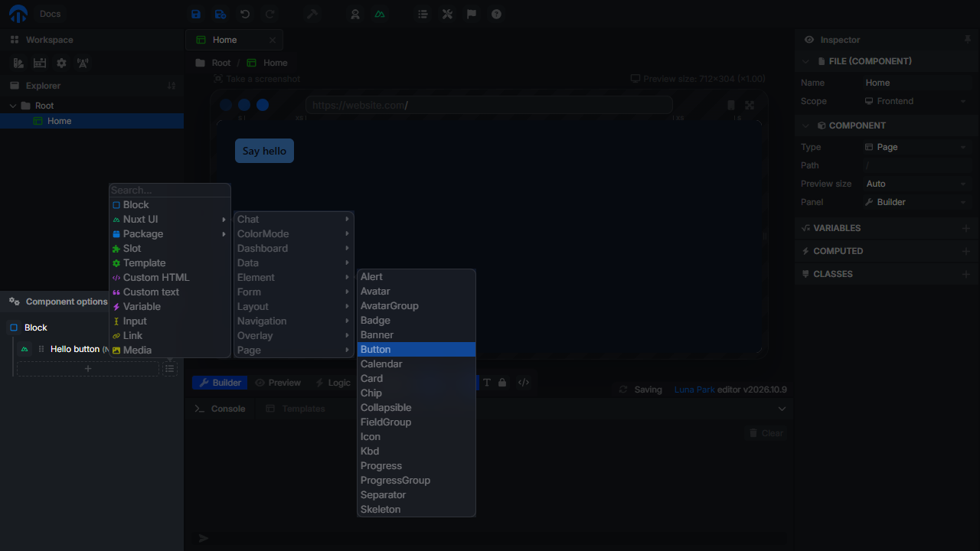Click the layout grid icon under Workspace

click(40, 64)
